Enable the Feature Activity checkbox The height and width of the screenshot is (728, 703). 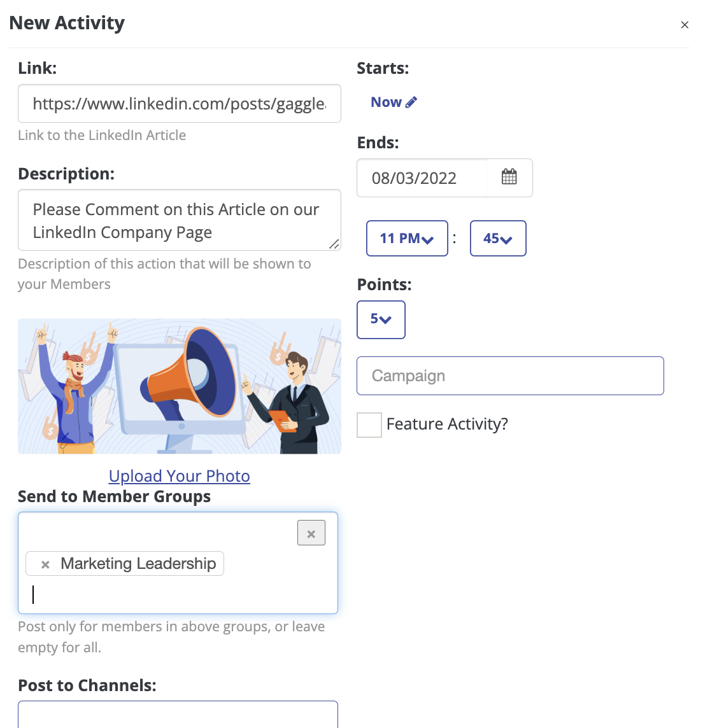point(369,425)
